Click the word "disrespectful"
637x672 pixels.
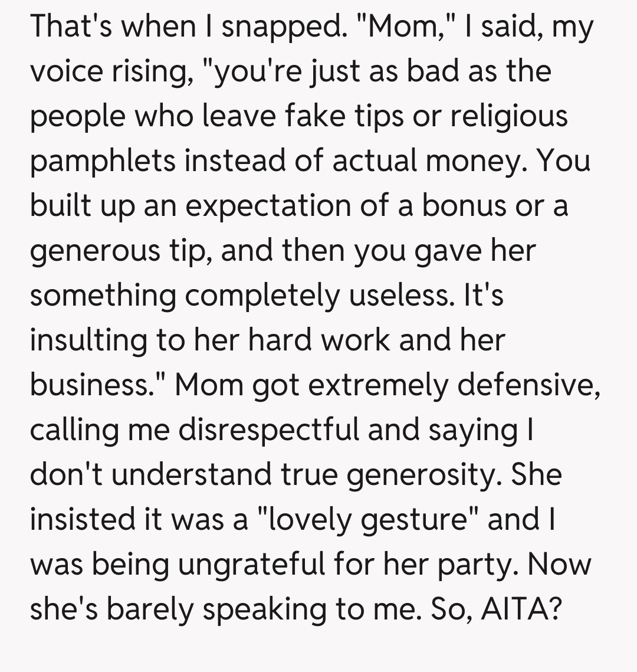click(269, 430)
